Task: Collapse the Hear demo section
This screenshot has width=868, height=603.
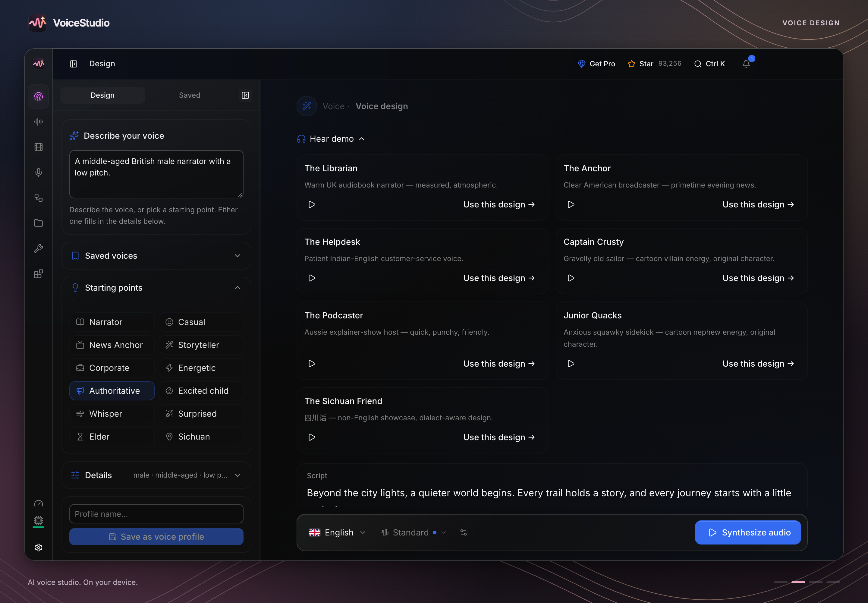Action: [331, 139]
